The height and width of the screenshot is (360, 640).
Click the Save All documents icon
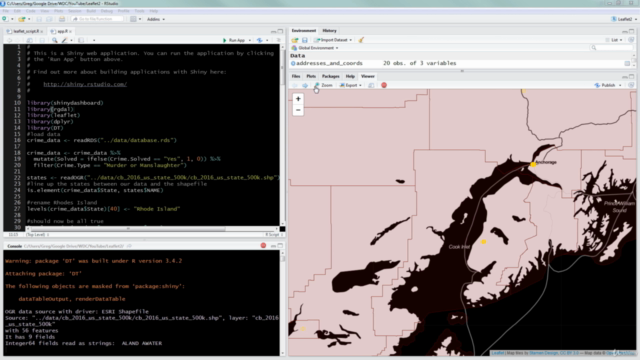pos(49,19)
